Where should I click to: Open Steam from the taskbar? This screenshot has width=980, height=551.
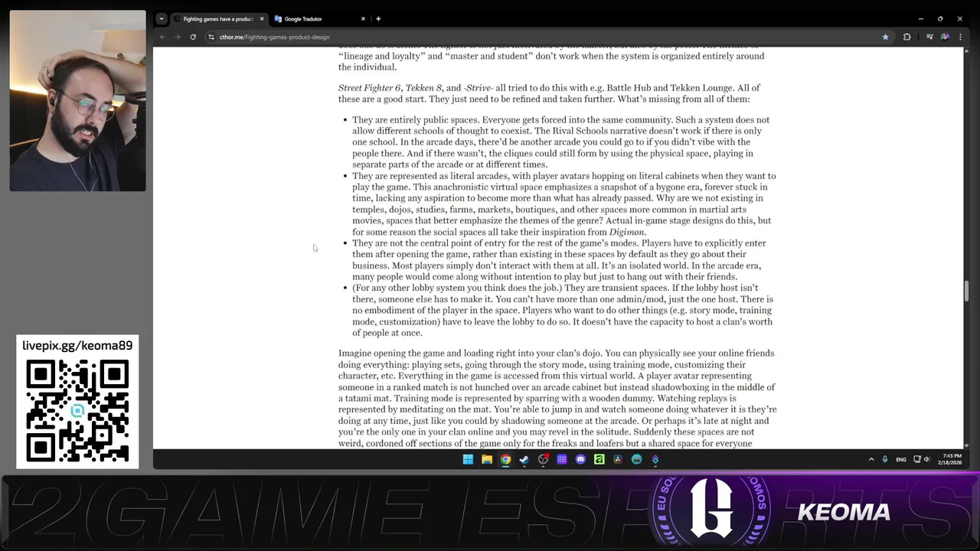coord(524,459)
